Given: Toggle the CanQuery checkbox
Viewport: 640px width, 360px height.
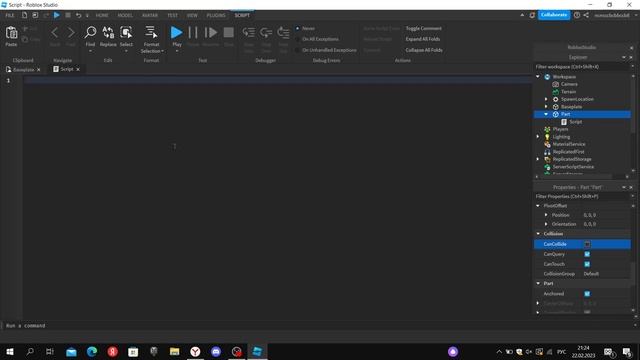Looking at the screenshot, I should (x=587, y=254).
